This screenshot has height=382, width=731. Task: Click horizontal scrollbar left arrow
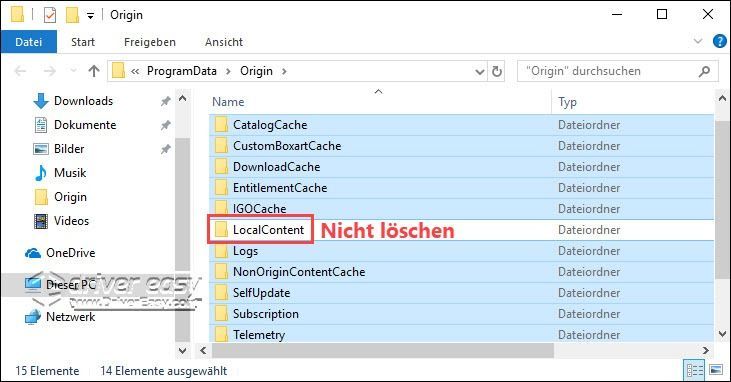tap(203, 350)
